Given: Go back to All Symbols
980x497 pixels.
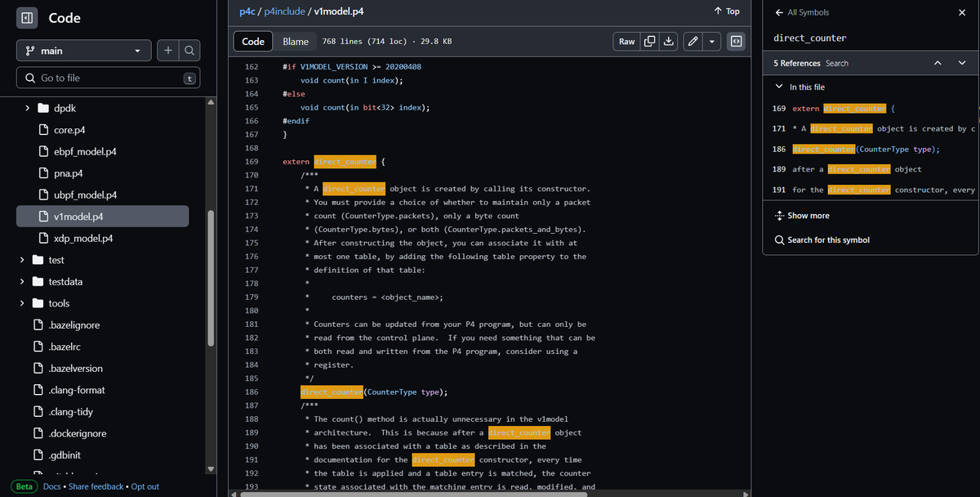Looking at the screenshot, I should pyautogui.click(x=802, y=12).
